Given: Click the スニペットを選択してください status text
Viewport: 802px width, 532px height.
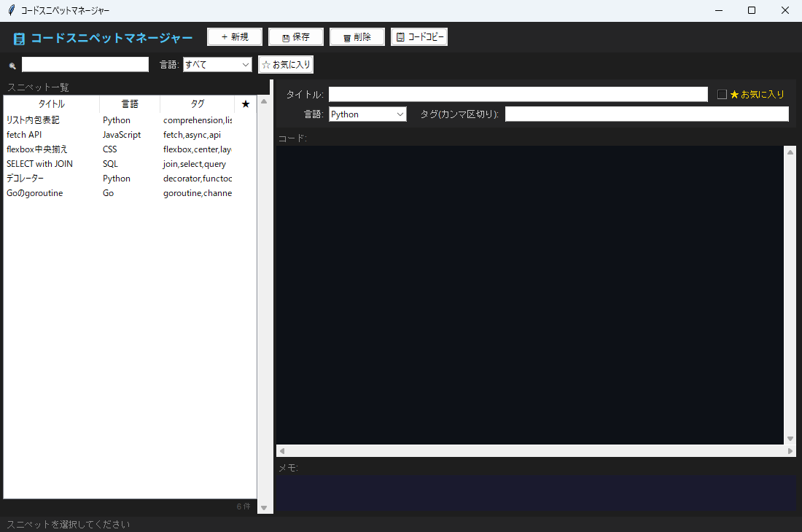Looking at the screenshot, I should click(x=69, y=524).
